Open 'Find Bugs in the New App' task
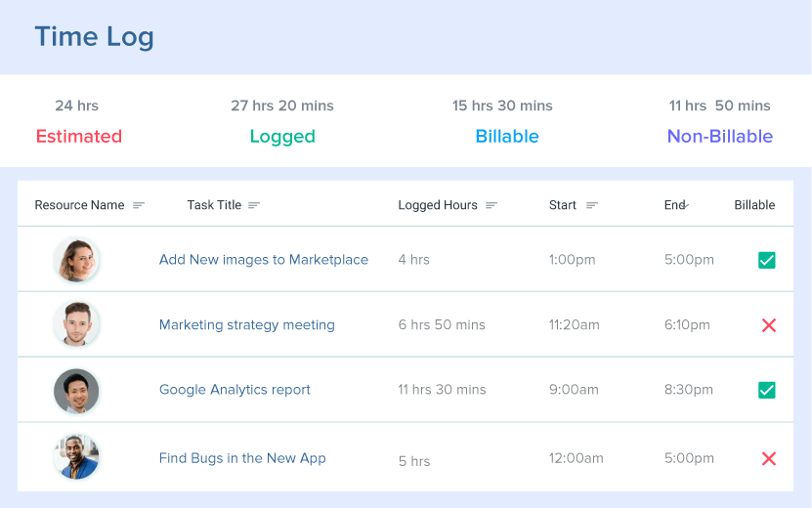The width and height of the screenshot is (812, 508). pyautogui.click(x=242, y=458)
